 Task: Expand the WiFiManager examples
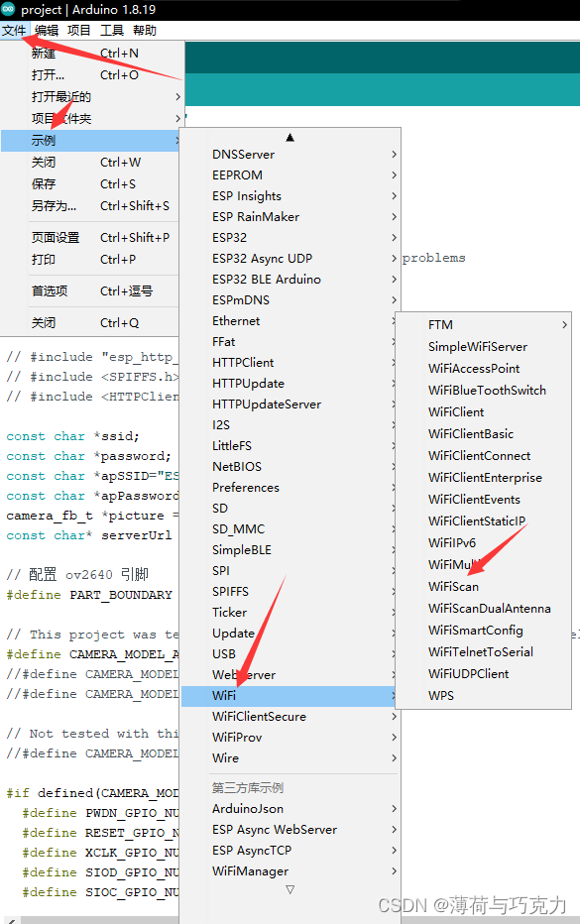click(x=290, y=871)
